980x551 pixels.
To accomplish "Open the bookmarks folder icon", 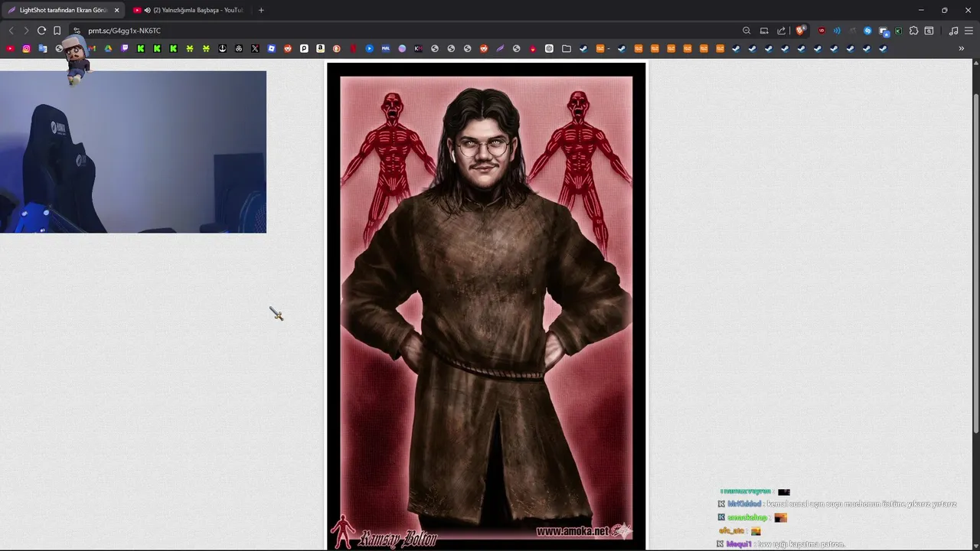I will point(567,48).
